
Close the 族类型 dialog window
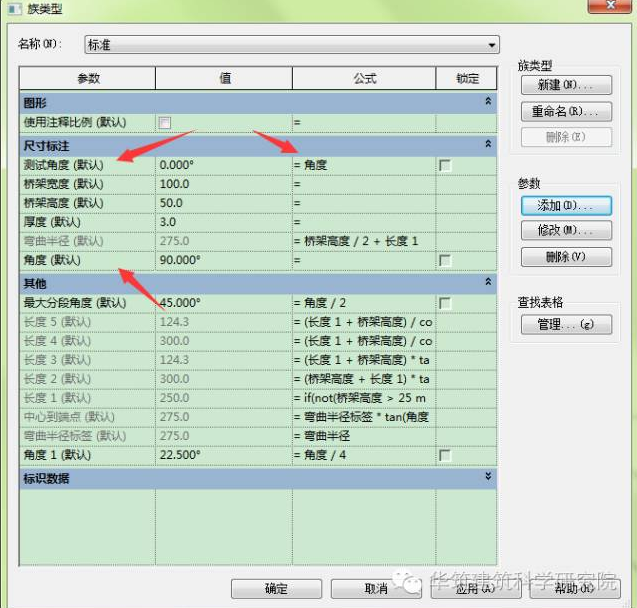(610, 6)
